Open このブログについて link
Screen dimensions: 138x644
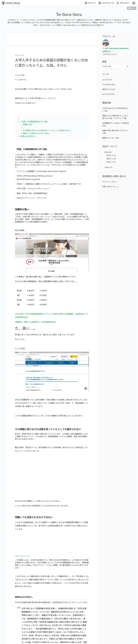pos(109,54)
